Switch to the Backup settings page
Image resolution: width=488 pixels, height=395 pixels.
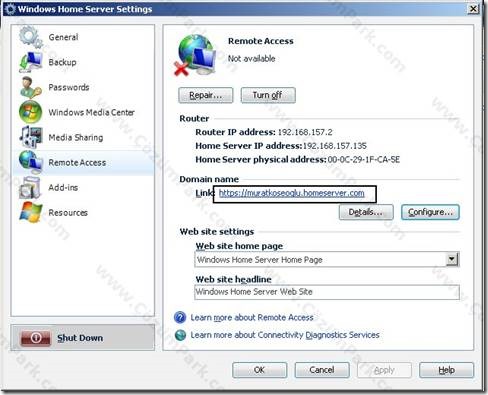(x=62, y=62)
